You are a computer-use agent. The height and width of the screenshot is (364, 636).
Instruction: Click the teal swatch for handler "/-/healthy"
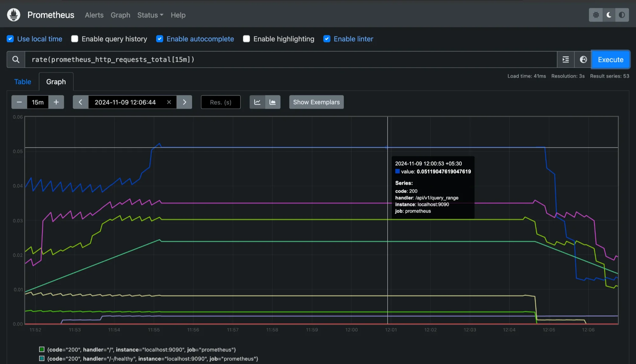pos(42,358)
